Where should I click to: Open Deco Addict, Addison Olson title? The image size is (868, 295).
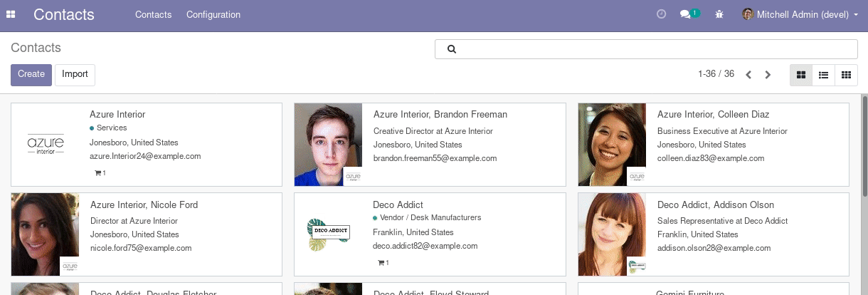(x=716, y=205)
